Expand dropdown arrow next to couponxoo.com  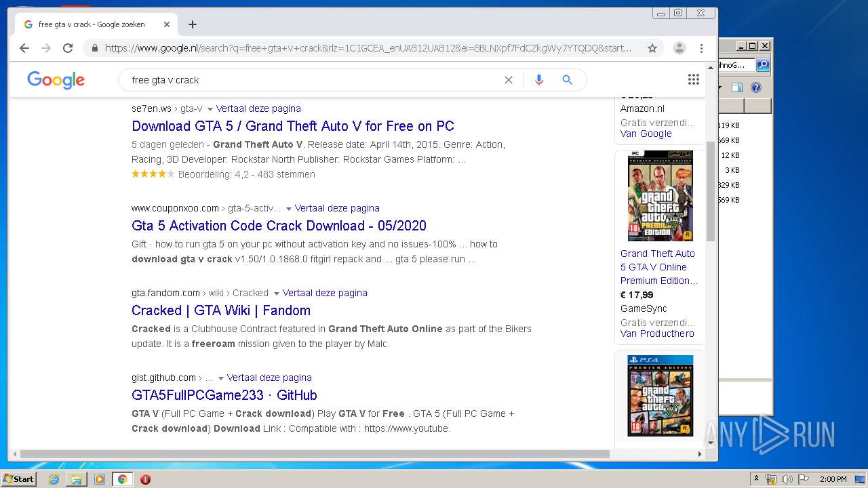tap(288, 209)
